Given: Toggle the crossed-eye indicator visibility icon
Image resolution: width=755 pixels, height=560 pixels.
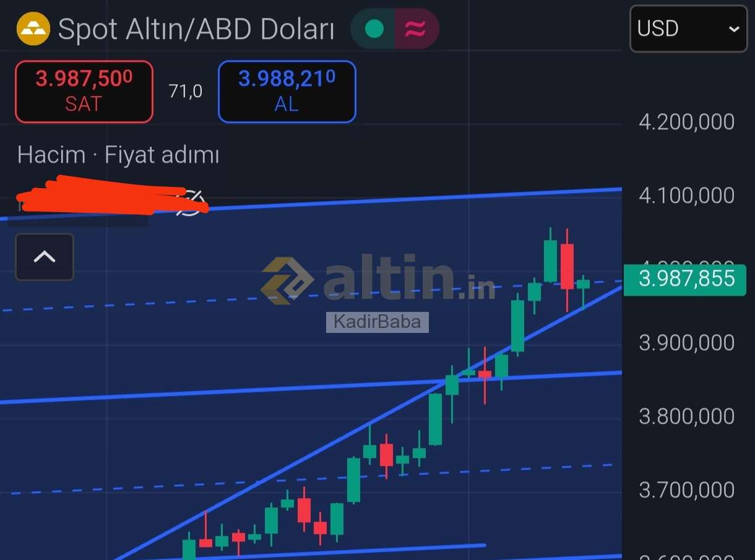Looking at the screenshot, I should point(190,203).
